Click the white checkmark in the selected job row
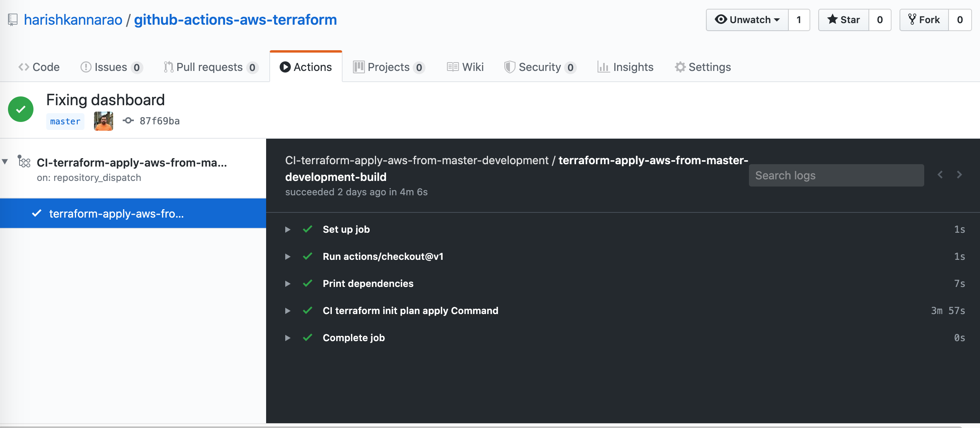Image resolution: width=980 pixels, height=428 pixels. 37,213
